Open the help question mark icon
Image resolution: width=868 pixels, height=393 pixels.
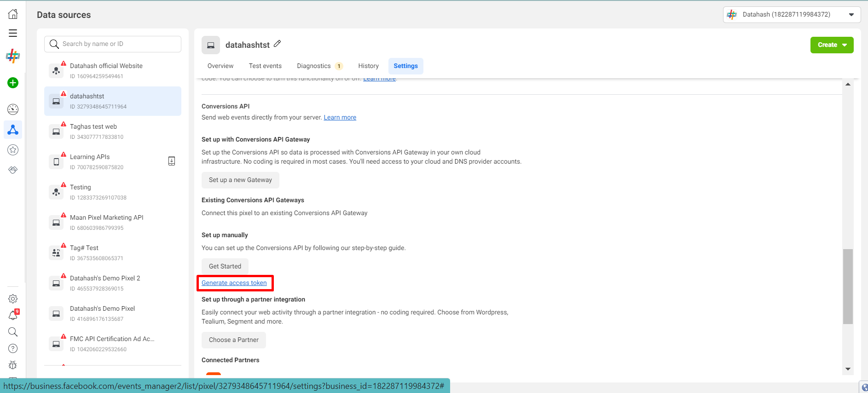13,348
